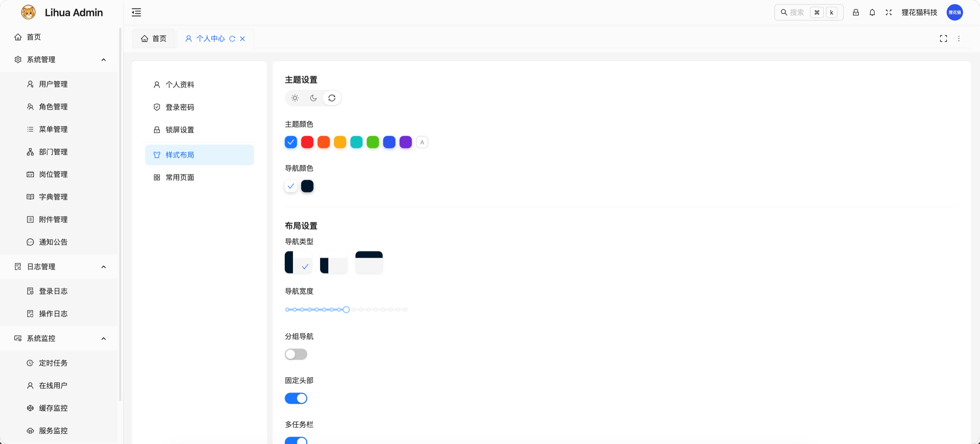Collapse the sidebar with the menu fold icon
The width and height of the screenshot is (980, 444).
136,12
